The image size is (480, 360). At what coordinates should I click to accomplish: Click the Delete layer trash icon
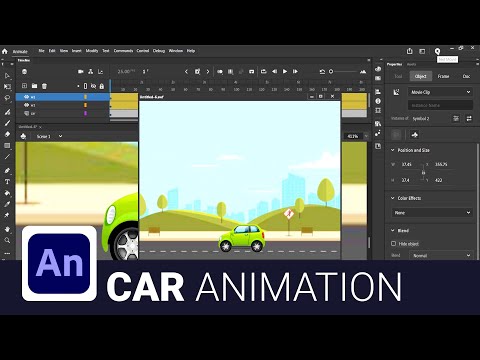click(44, 86)
